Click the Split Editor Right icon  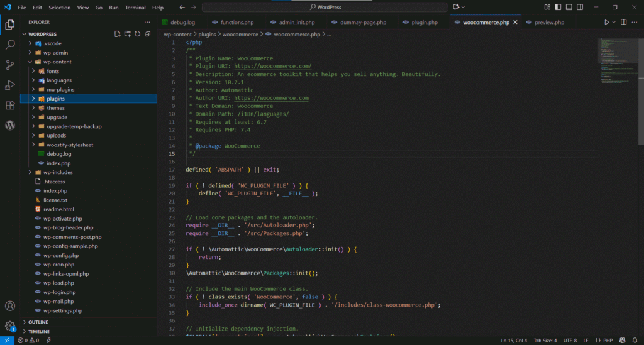[623, 22]
